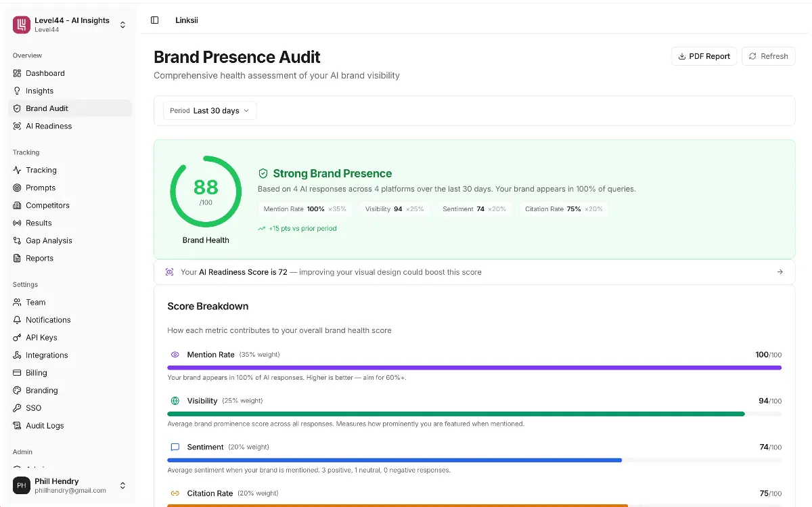812x507 pixels.
Task: Open the AI Readiness Score banner arrow
Action: click(780, 272)
